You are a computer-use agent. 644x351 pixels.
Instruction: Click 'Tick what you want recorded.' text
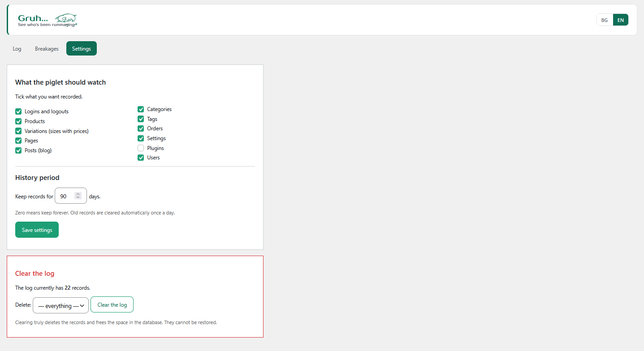pyautogui.click(x=49, y=97)
